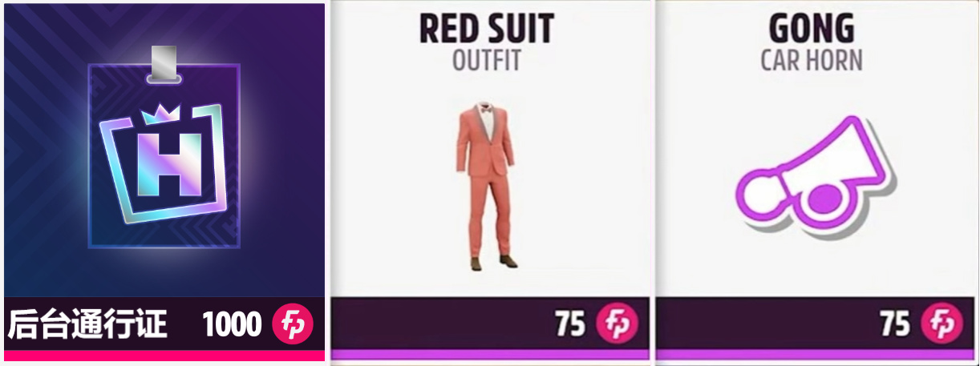Click the FP icon on Red Suit card
Viewport: 980px width, 366px height.
pos(616,324)
